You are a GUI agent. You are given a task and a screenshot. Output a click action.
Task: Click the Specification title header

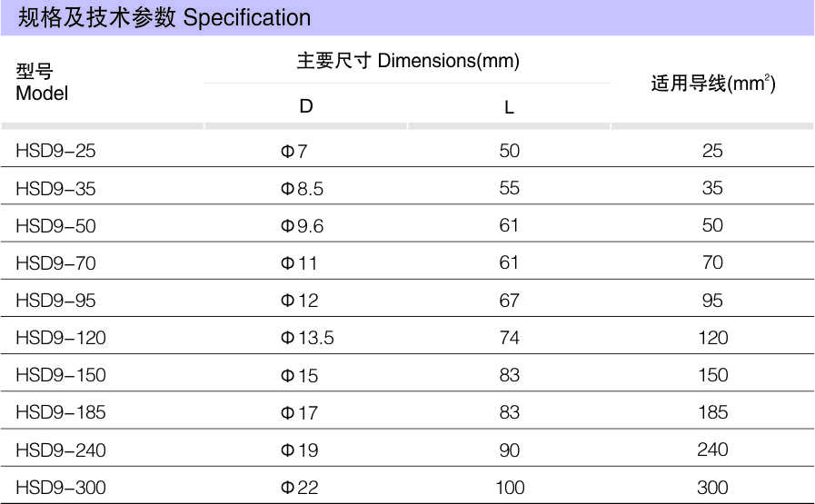(x=164, y=18)
